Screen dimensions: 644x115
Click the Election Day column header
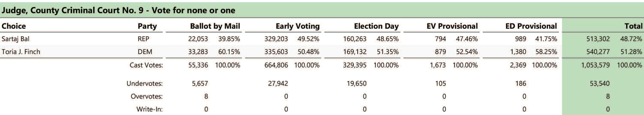pyautogui.click(x=376, y=26)
